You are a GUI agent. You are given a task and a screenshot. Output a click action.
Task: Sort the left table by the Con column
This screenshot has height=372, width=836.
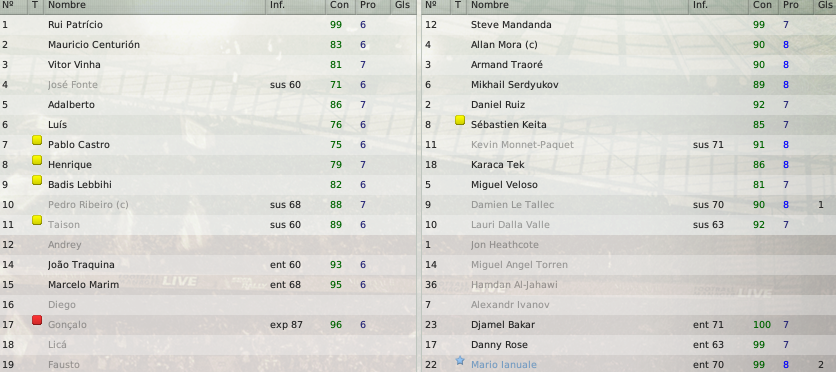pos(340,5)
